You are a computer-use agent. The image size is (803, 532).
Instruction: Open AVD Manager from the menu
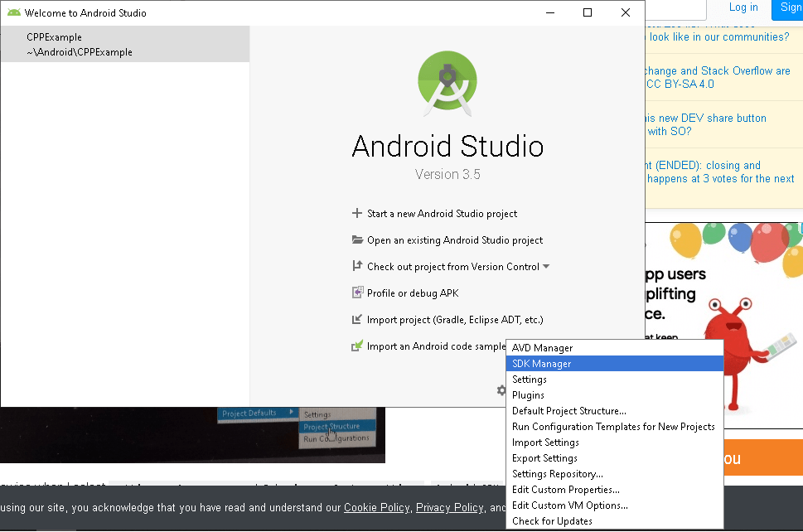[615, 348]
